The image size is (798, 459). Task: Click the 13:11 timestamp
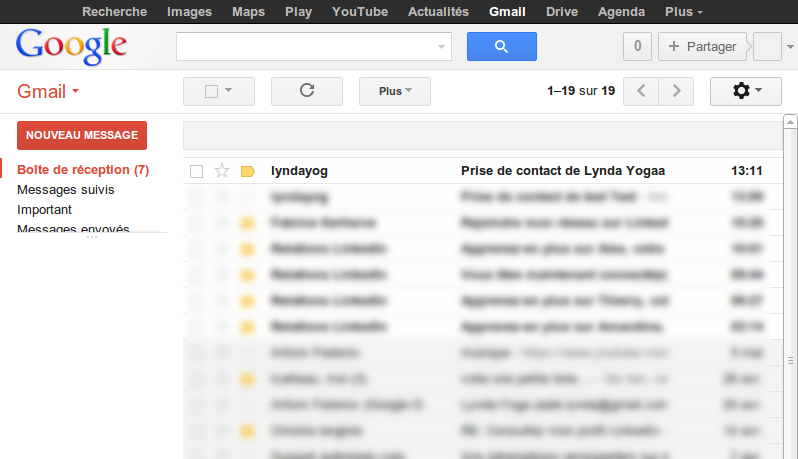point(747,171)
